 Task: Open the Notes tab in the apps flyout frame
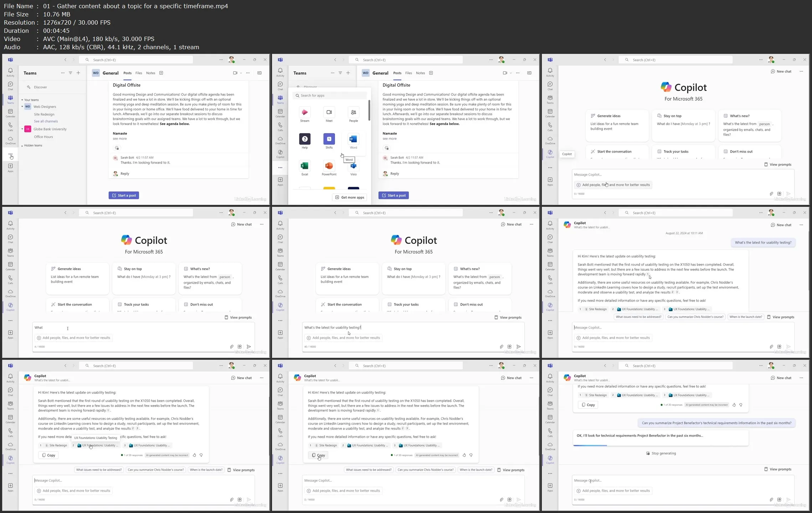tap(420, 73)
